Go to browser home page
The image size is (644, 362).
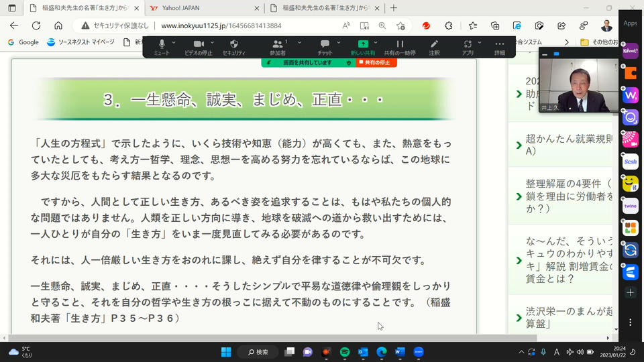point(58,25)
